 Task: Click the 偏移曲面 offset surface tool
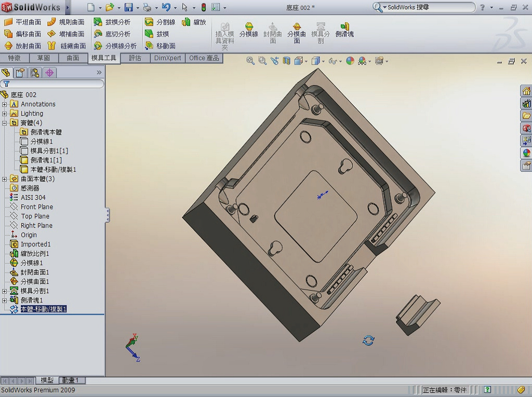coord(22,34)
